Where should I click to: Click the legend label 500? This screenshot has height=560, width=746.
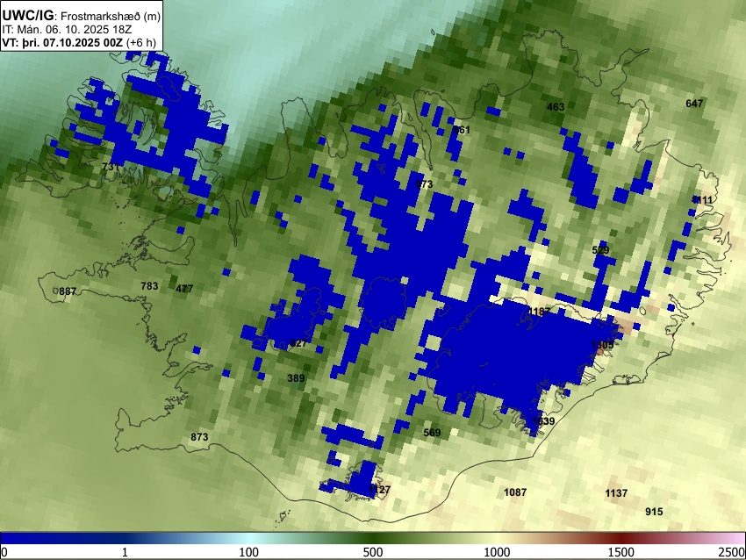[373, 552]
